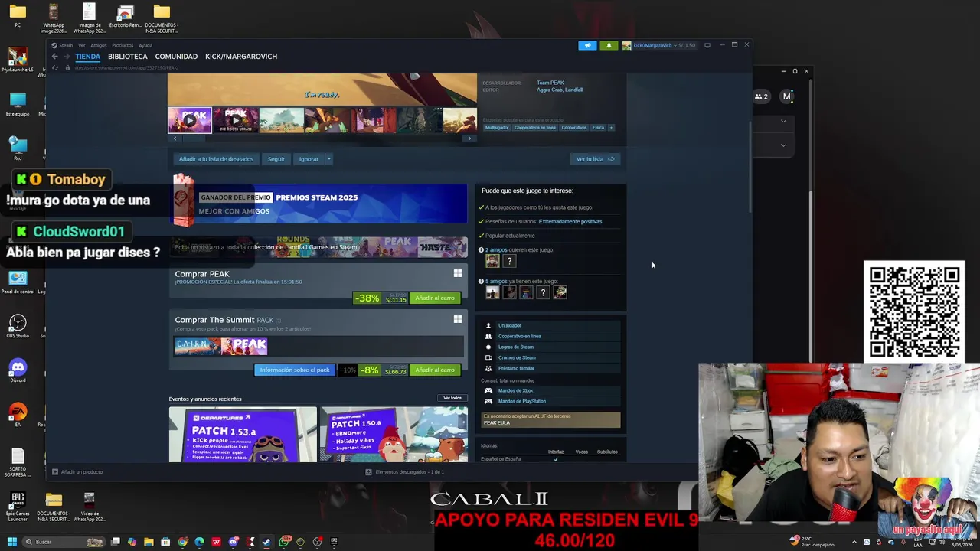Click the Windows Start button
980x551 pixels.
(11, 542)
